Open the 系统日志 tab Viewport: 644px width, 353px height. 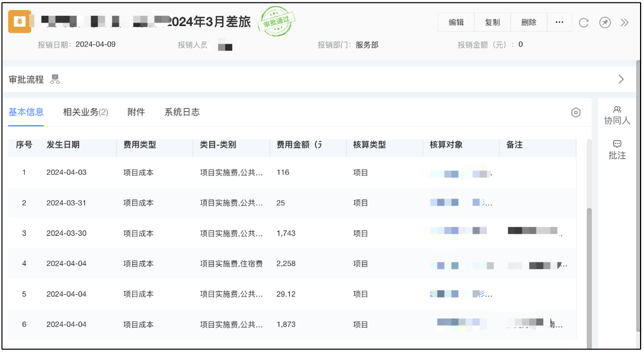(181, 112)
